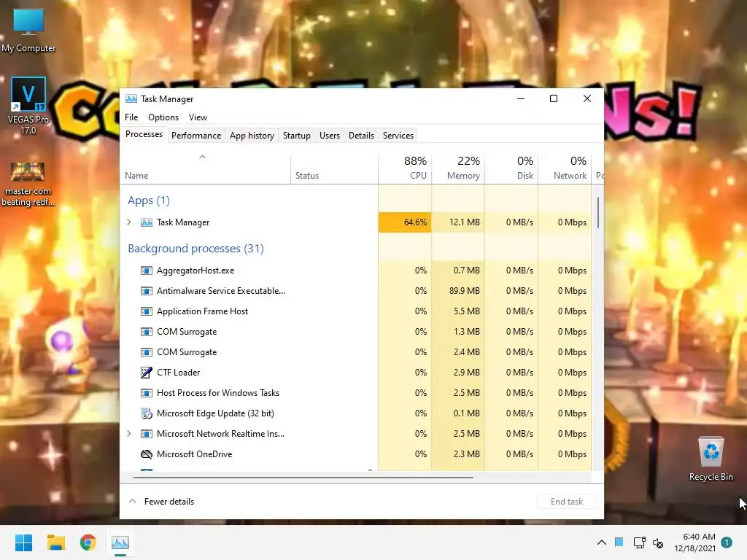This screenshot has width=747, height=560.
Task: Select the Microsoft OneDrive process name
Action: (194, 454)
